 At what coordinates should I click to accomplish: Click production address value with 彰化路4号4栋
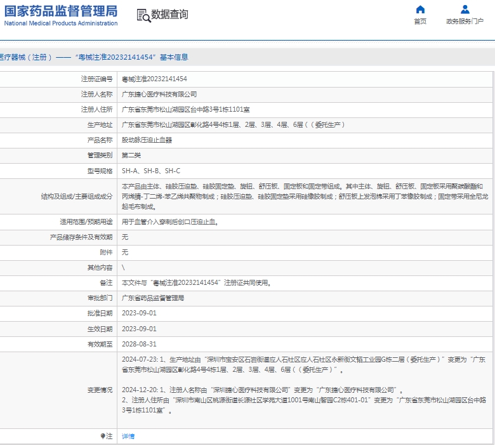tap(234, 125)
